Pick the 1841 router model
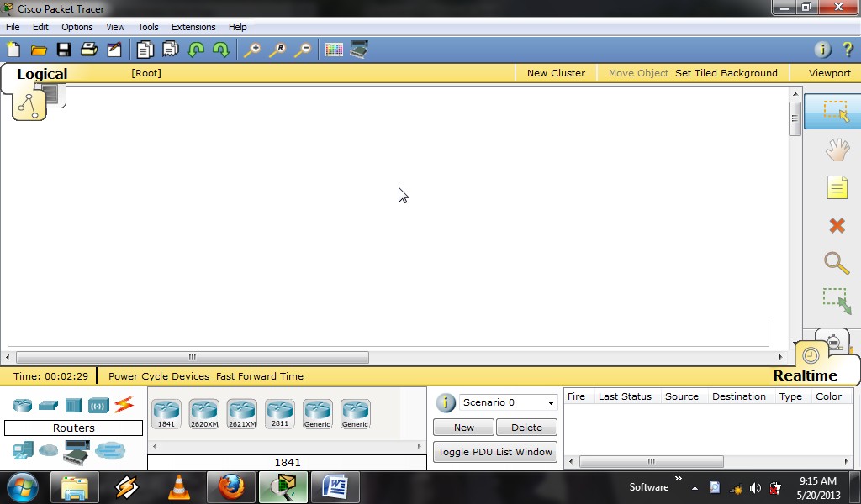 click(166, 414)
